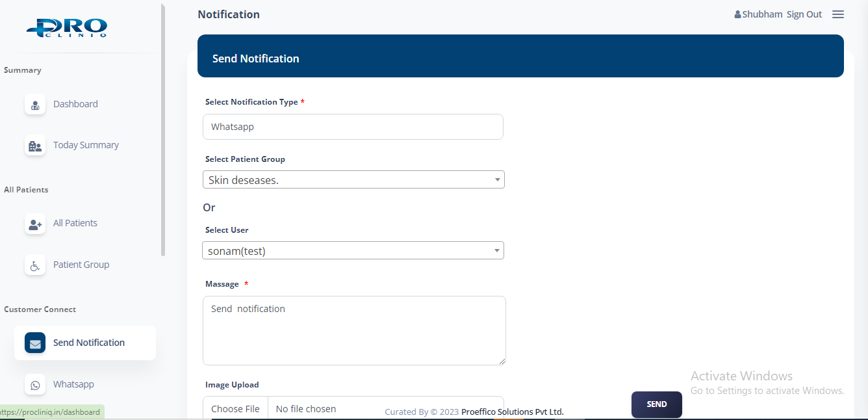Click the ProClinic logo
868x420 pixels.
tap(67, 28)
